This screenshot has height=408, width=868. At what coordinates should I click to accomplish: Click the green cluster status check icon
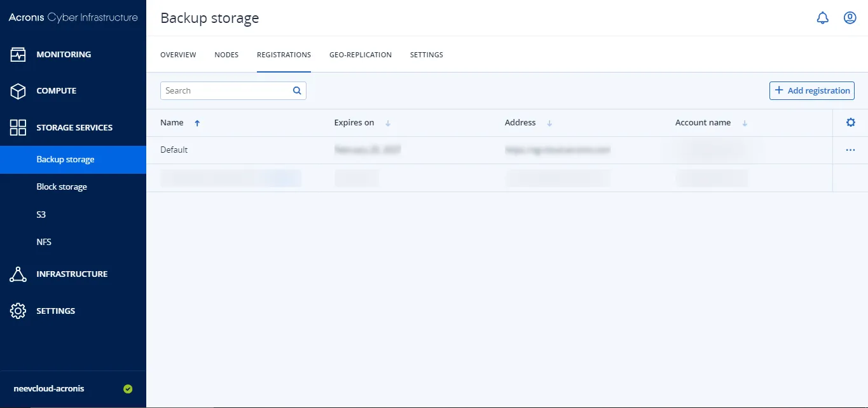click(128, 389)
